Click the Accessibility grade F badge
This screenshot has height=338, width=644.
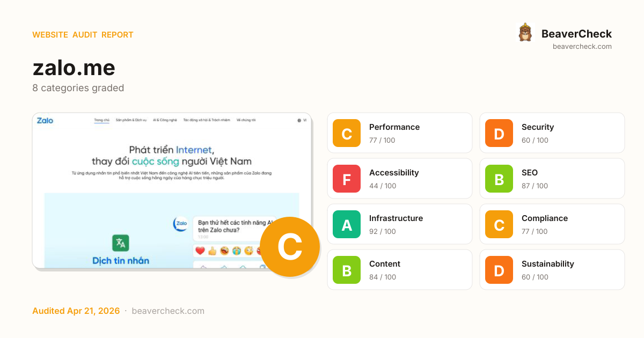click(347, 179)
